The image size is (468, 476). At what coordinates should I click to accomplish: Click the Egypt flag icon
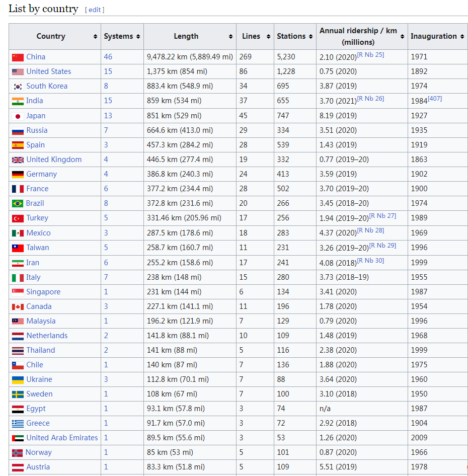coord(18,409)
